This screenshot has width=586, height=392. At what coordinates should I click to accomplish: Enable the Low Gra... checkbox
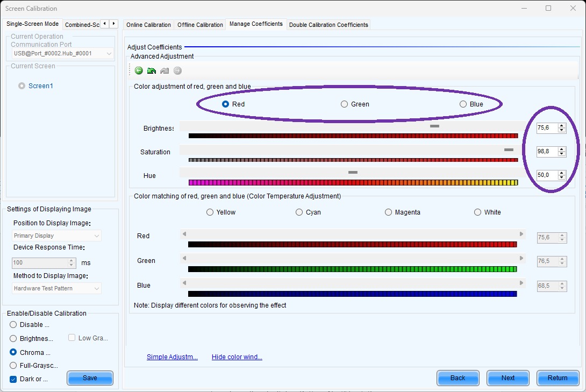pos(72,338)
